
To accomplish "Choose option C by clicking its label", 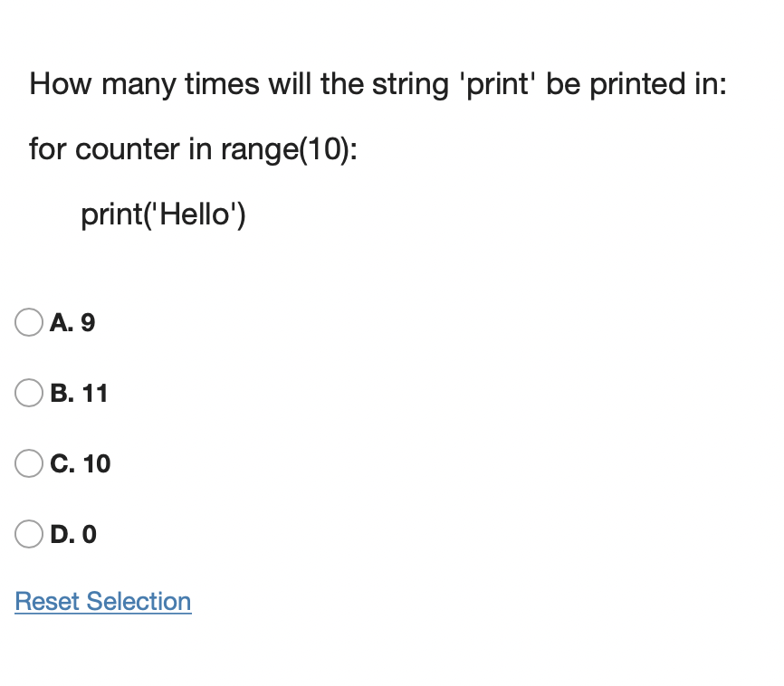I will click(80, 463).
